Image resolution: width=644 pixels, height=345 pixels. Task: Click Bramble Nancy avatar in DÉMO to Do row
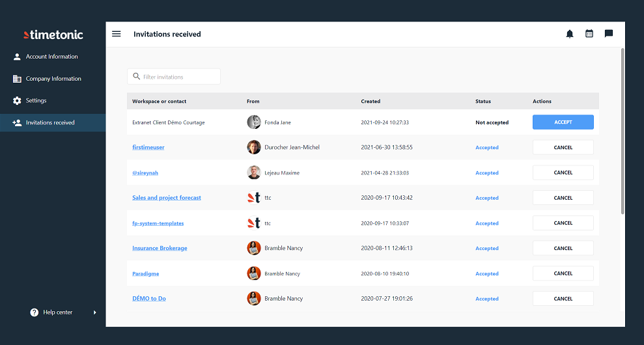(x=254, y=299)
